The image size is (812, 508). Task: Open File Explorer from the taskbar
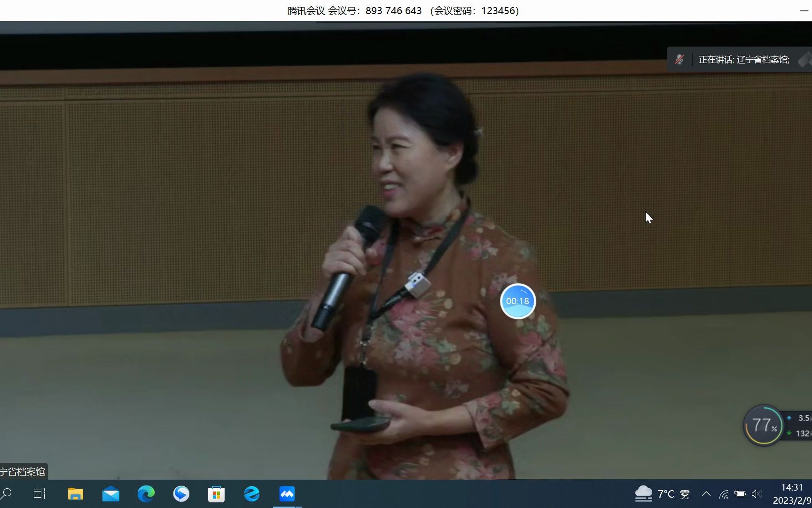[75, 494]
